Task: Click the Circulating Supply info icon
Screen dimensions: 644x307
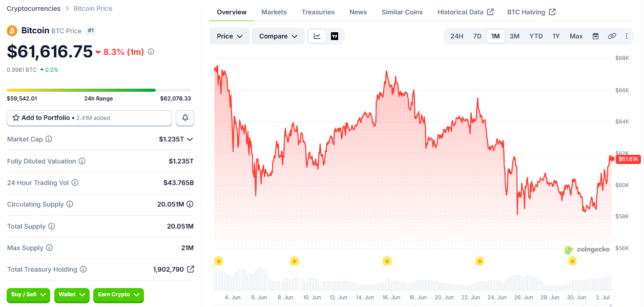Action: pyautogui.click(x=70, y=204)
